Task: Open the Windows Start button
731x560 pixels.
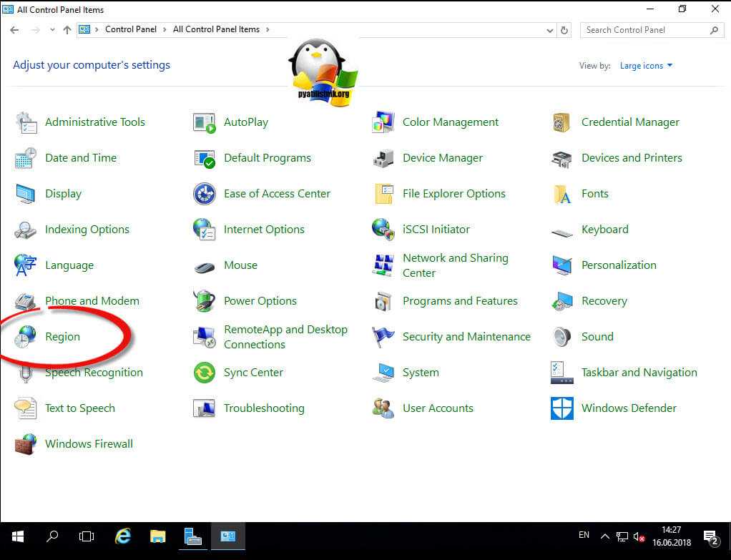Action: [18, 536]
